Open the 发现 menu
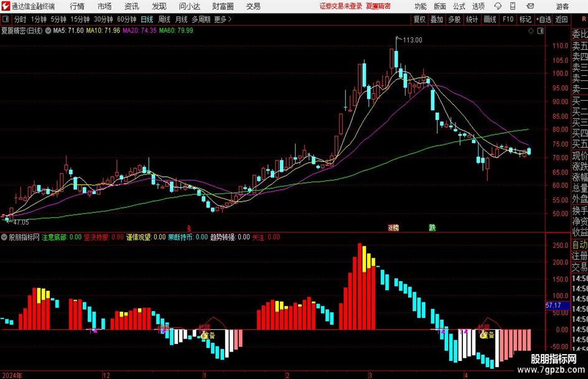This screenshot has height=379, width=588. pyautogui.click(x=159, y=6)
